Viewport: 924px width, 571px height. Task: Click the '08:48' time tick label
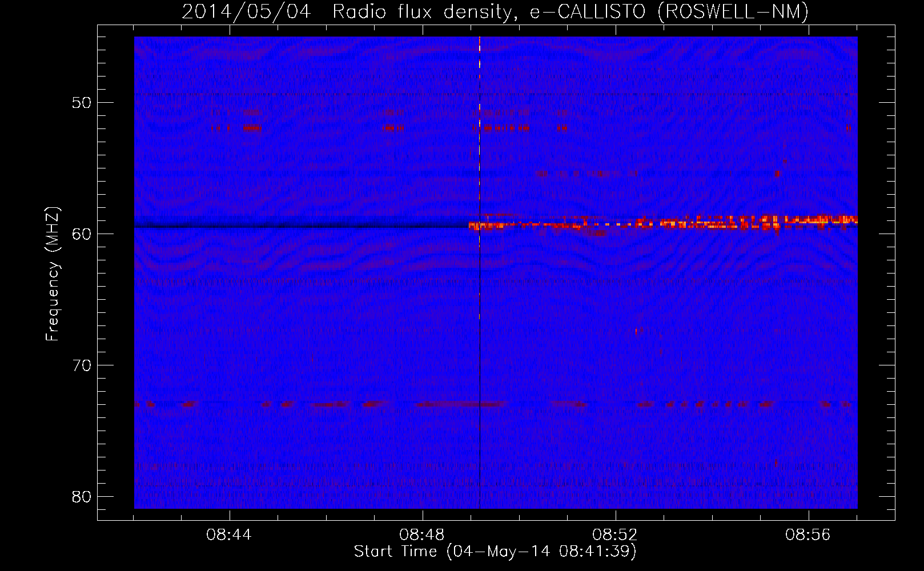[423, 535]
